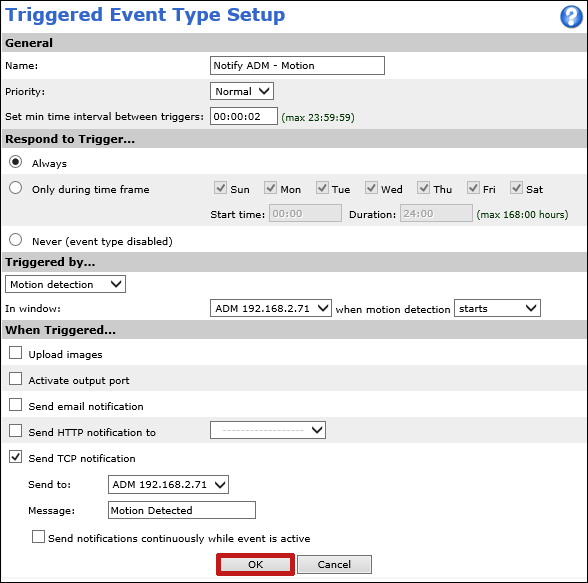This screenshot has height=583, width=588.
Task: Click into the Name text field
Action: (x=297, y=66)
